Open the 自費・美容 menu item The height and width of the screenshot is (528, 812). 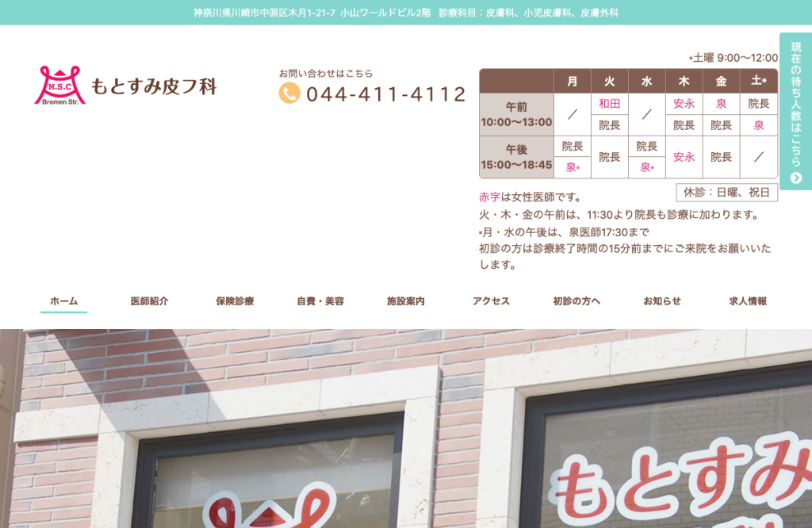tap(320, 301)
